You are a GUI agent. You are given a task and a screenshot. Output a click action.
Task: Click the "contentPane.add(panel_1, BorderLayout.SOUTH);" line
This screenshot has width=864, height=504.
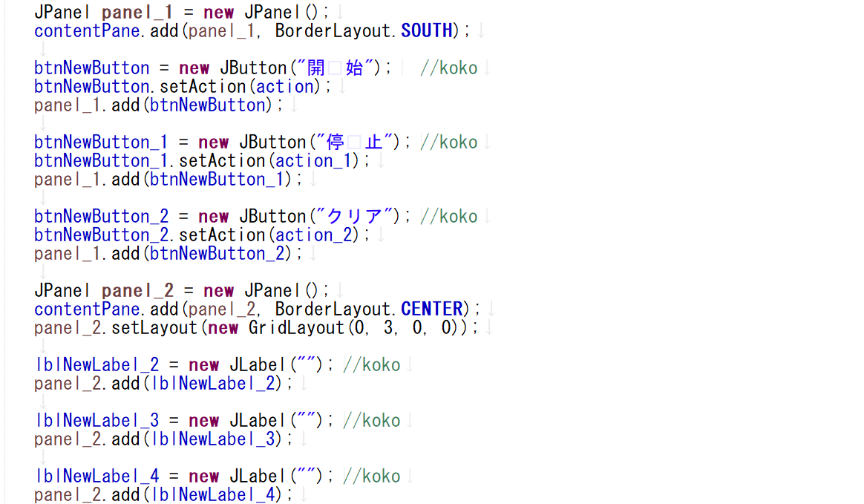252,31
